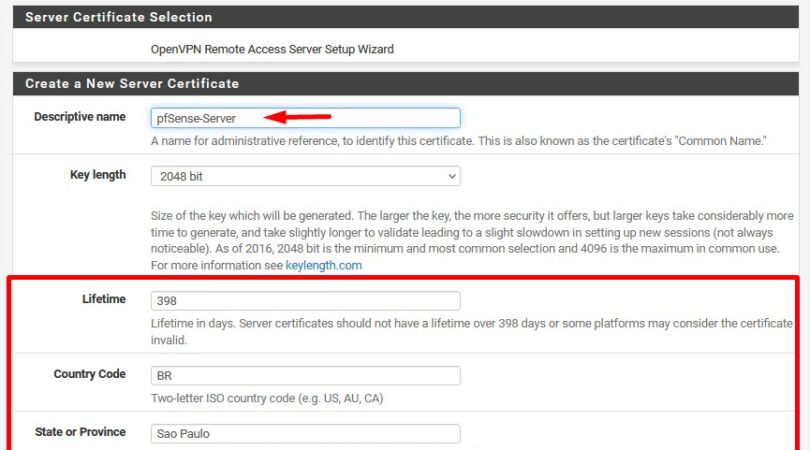Screen dimensions: 810x450
Task: Select the State or Province input field
Action: (x=305, y=434)
